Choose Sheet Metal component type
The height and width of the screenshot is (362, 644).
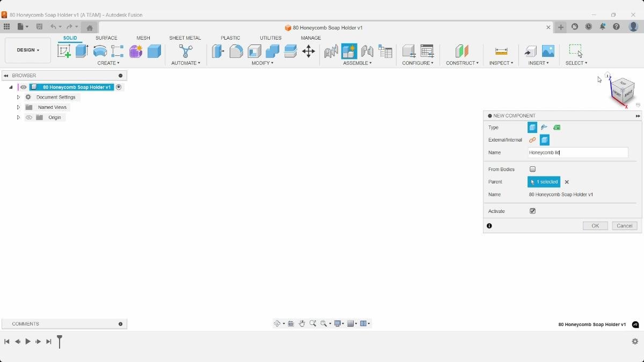coord(545,127)
